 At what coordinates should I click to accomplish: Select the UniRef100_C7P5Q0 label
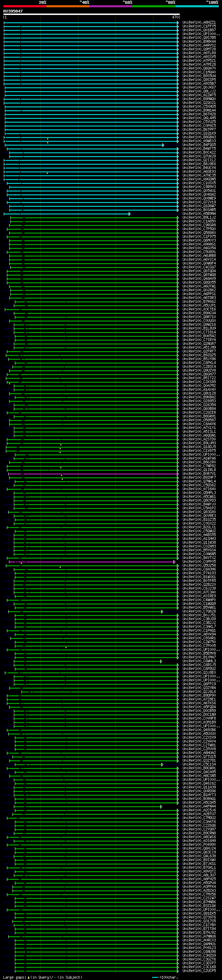199,229
